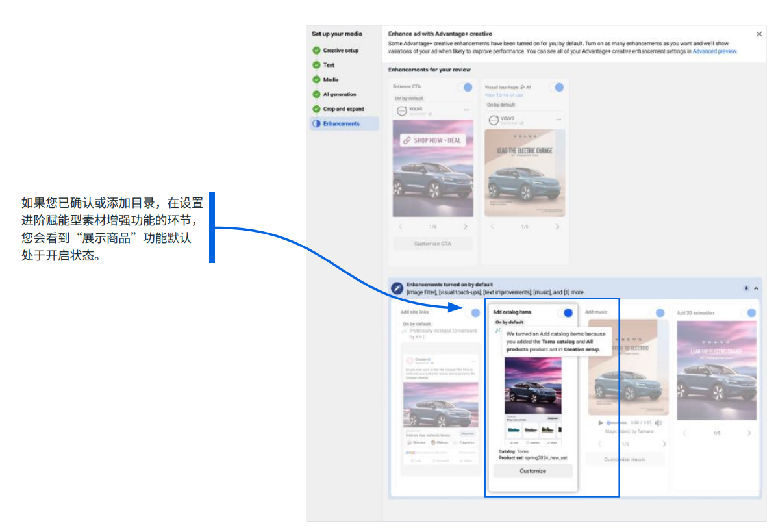This screenshot has height=532, width=776.
Task: Click the sparkle trend icon under Add catalog items
Action: 498,331
